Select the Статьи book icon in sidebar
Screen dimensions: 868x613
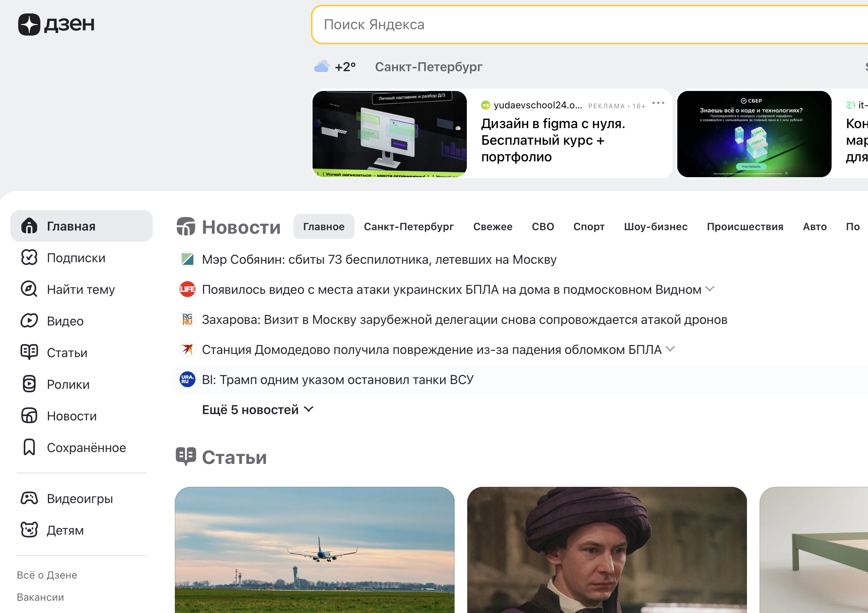pos(29,352)
